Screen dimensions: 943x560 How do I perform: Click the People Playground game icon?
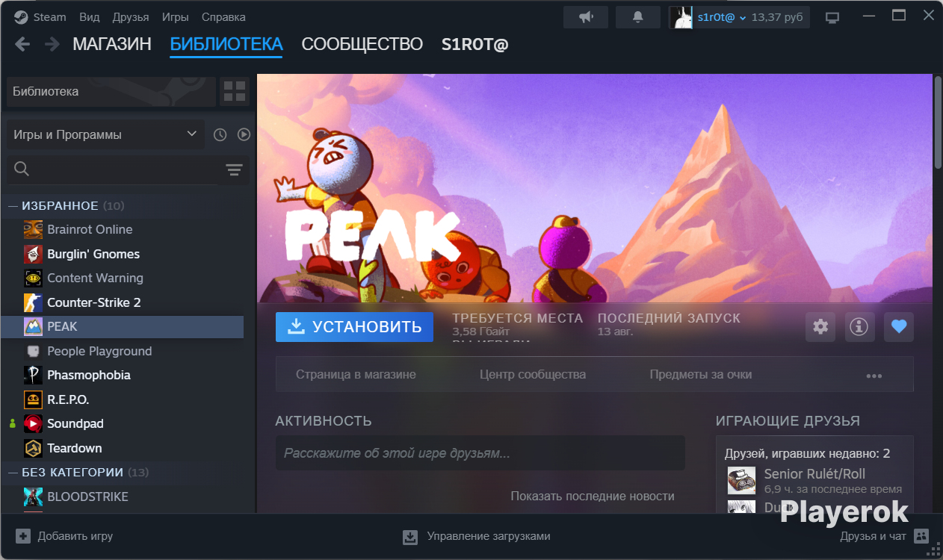(33, 351)
